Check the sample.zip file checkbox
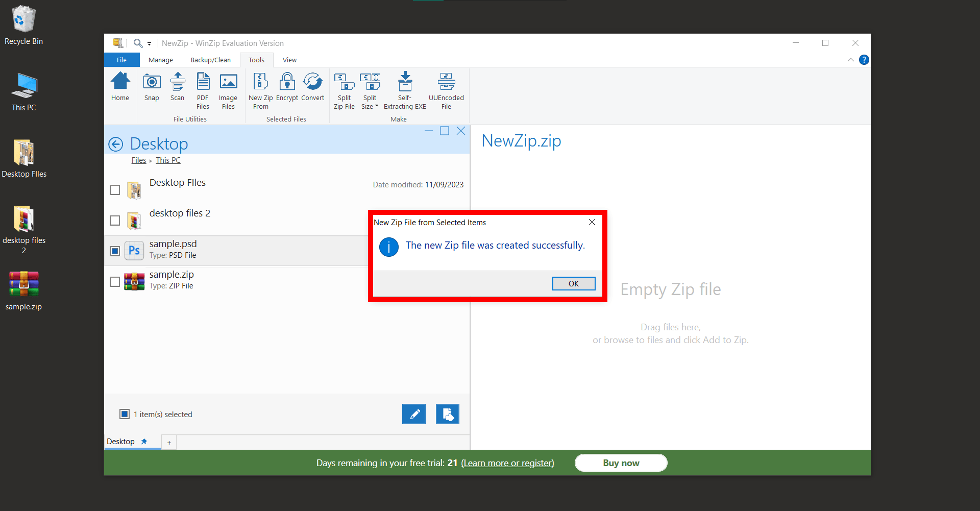The image size is (980, 511). click(x=114, y=281)
